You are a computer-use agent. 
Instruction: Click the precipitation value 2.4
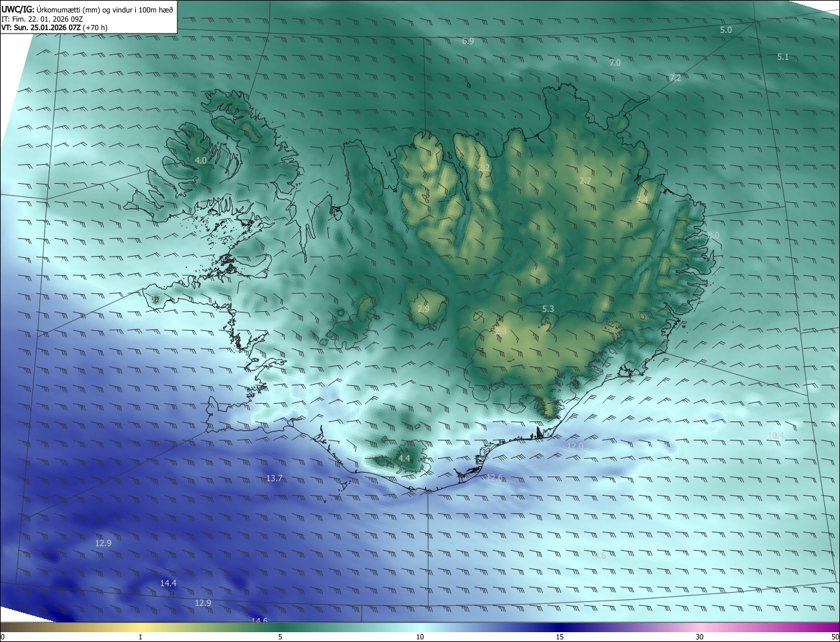point(642,200)
